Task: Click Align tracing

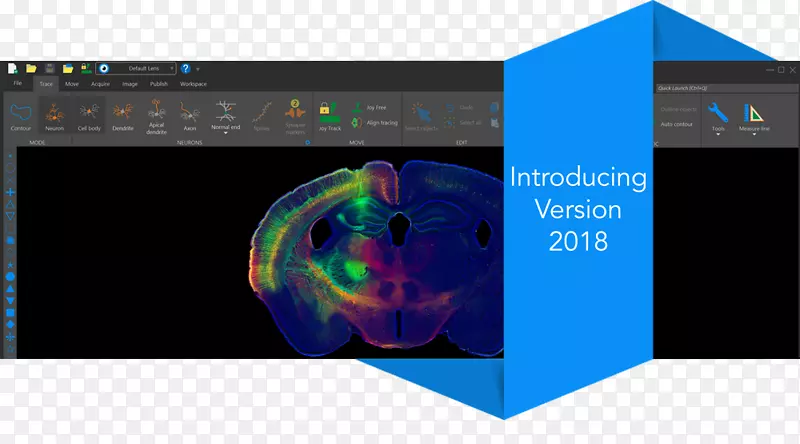Action: click(x=374, y=123)
